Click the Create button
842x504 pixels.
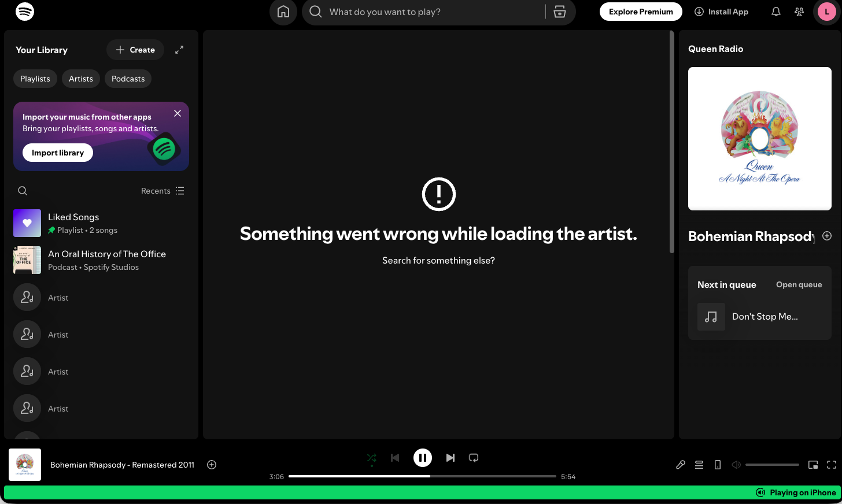click(135, 50)
